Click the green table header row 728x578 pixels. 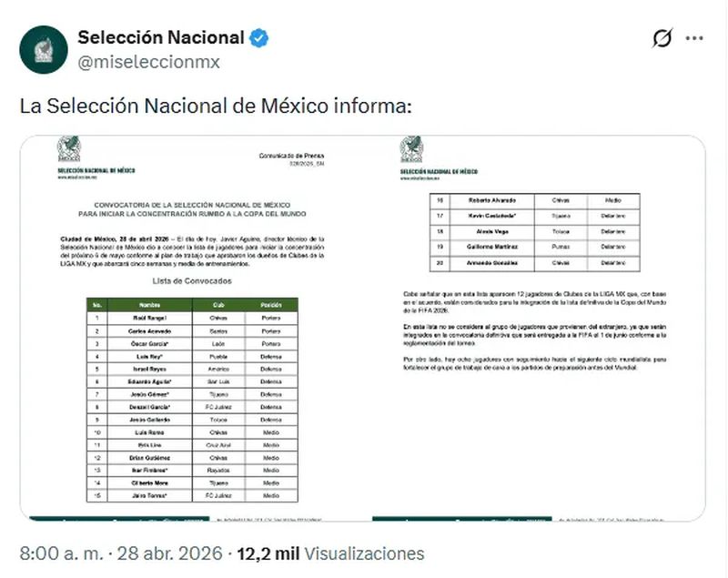coord(194,304)
